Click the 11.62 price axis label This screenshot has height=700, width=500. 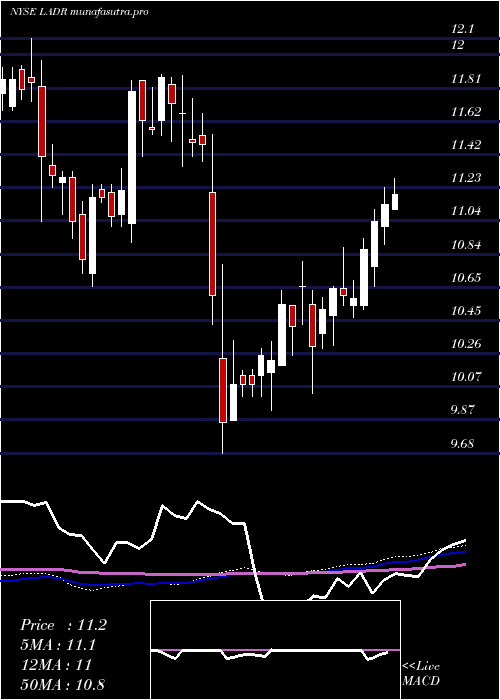[x=466, y=112]
